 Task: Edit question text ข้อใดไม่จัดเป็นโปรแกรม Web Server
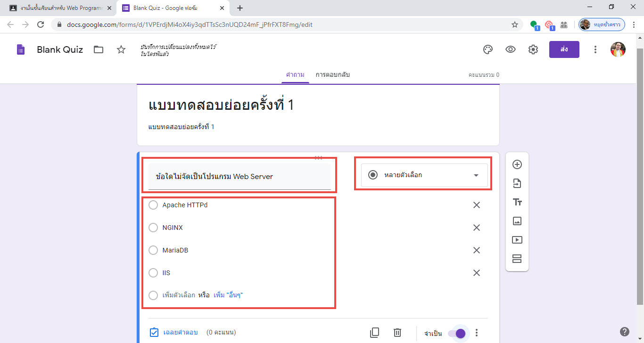tap(239, 176)
